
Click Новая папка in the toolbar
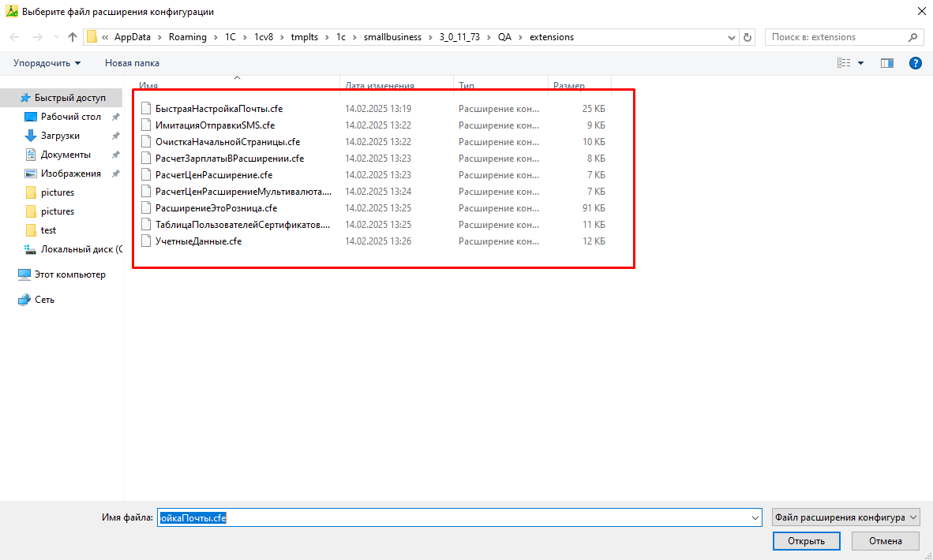click(x=132, y=63)
